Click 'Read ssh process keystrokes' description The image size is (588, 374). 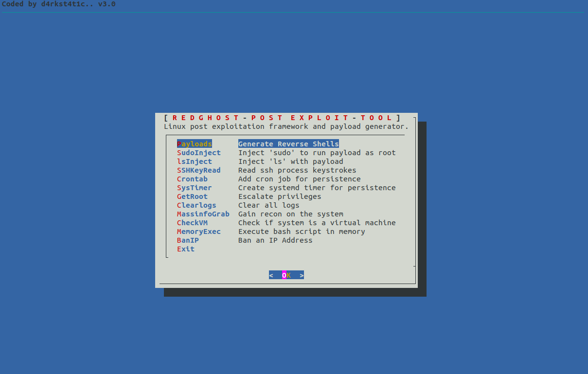tap(297, 170)
